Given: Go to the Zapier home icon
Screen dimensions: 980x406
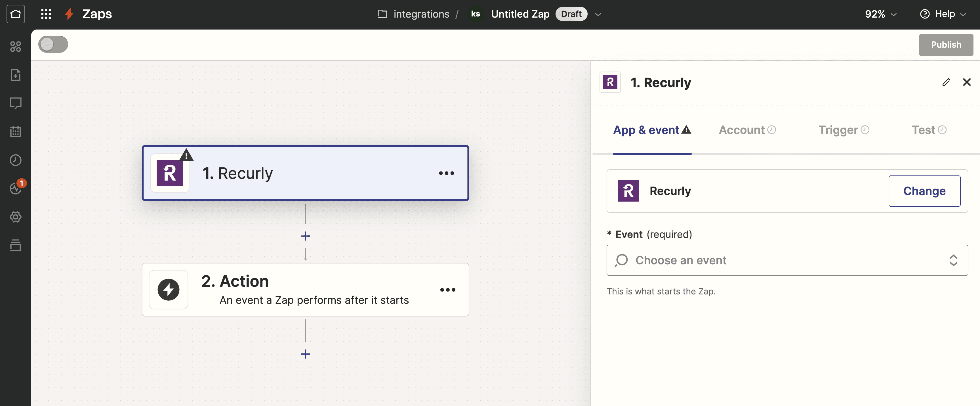Looking at the screenshot, I should (16, 14).
